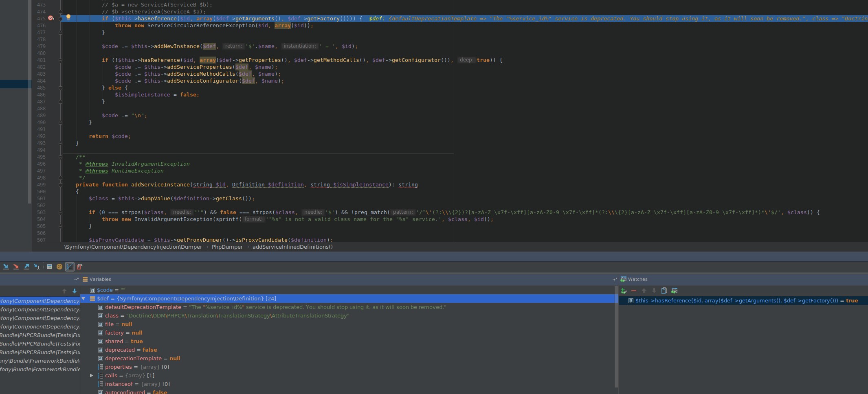
Task: Click the return $code statement
Action: 110,136
